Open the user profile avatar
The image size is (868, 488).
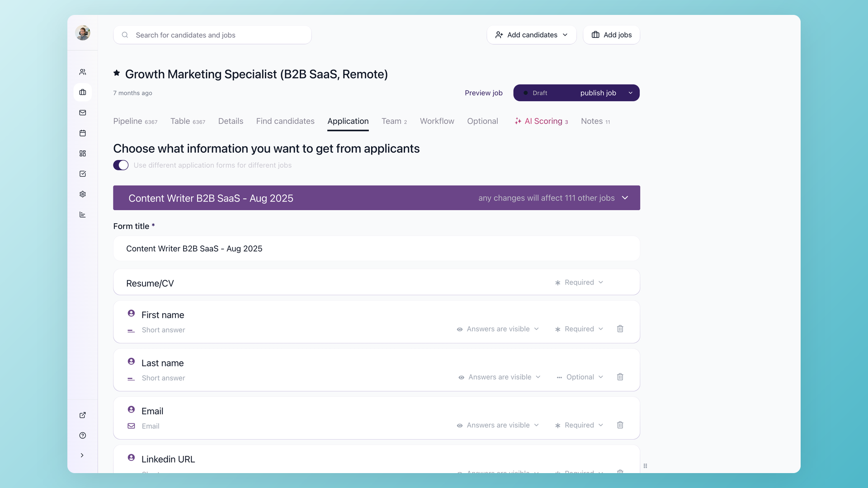point(83,33)
